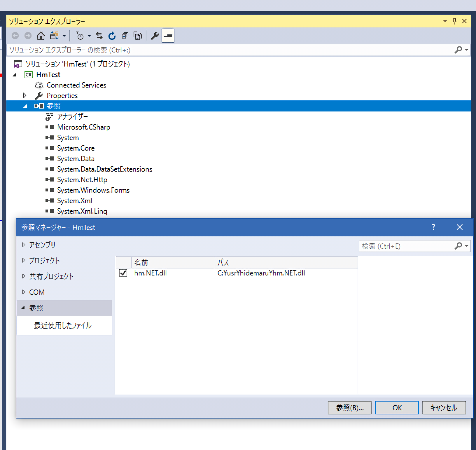476x450 pixels.
Task: Click the pending changes filter clock icon
Action: [80, 36]
